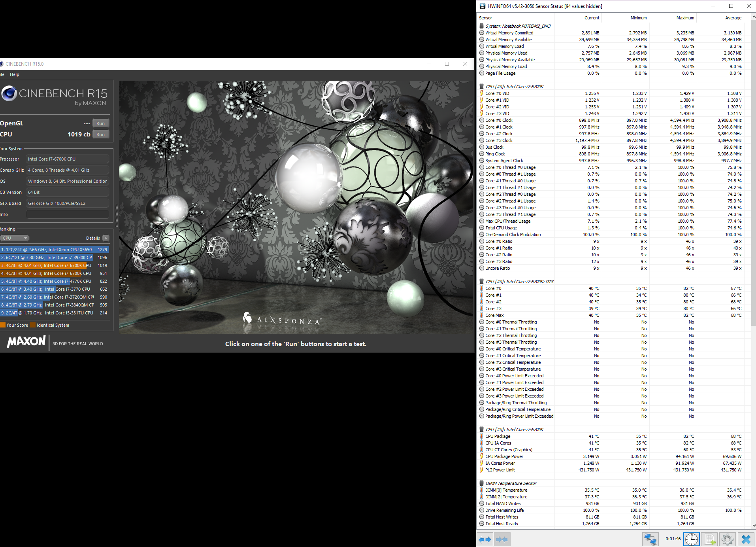The image size is (756, 547).
Task: Start logging with the sheet-plus icon
Action: (x=710, y=539)
